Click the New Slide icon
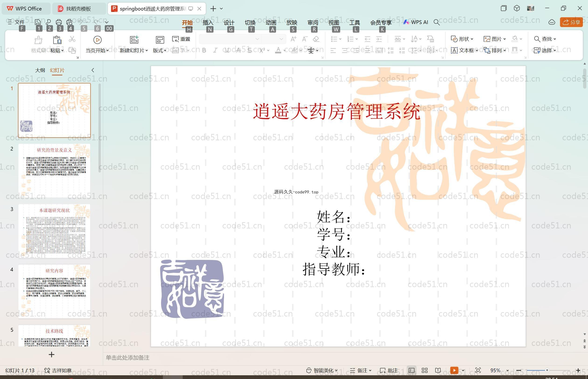Image resolution: width=588 pixels, height=379 pixels. click(134, 40)
